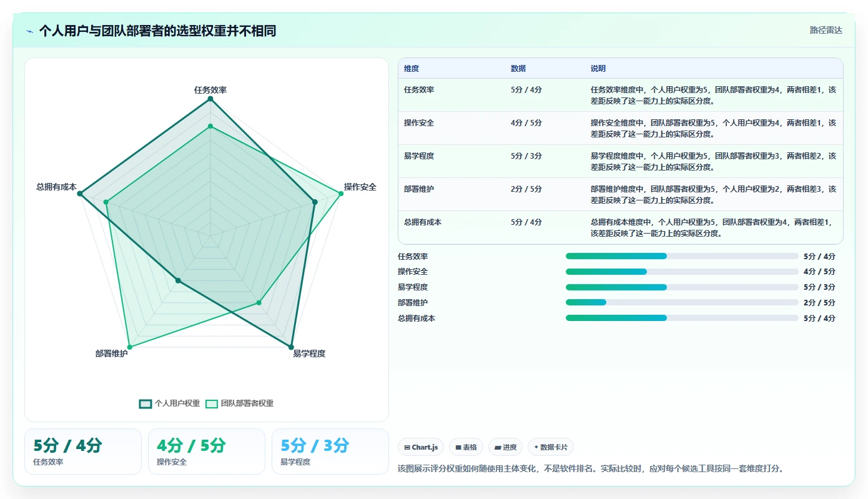The width and height of the screenshot is (868, 499).
Task: Open the 5分 / 4分 任务效率 data card
Action: pyautogui.click(x=83, y=452)
